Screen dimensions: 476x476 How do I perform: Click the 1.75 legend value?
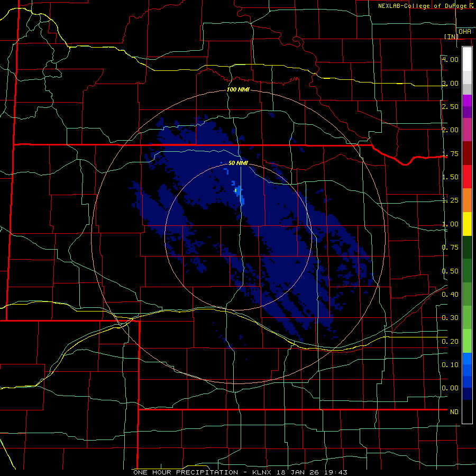(x=450, y=153)
